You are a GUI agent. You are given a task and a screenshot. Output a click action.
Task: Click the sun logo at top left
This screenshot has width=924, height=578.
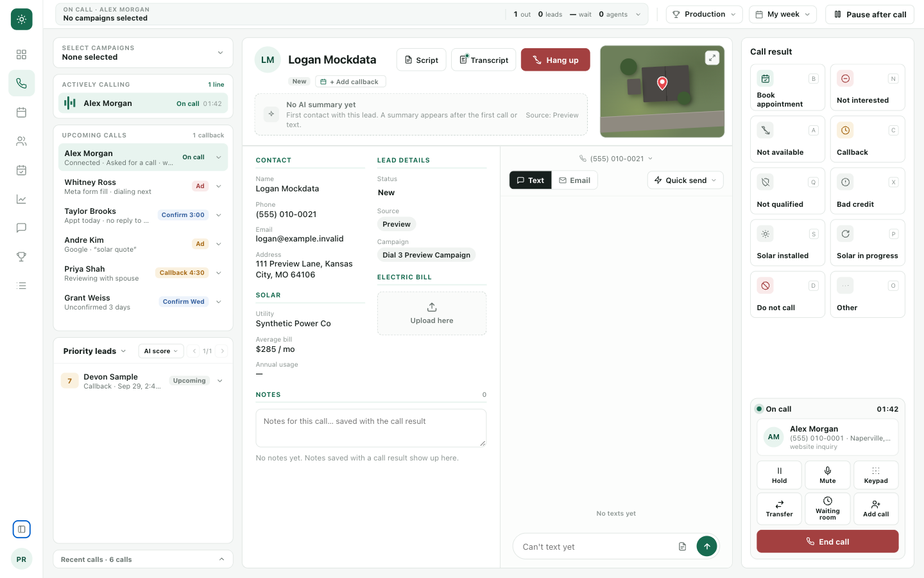click(21, 19)
